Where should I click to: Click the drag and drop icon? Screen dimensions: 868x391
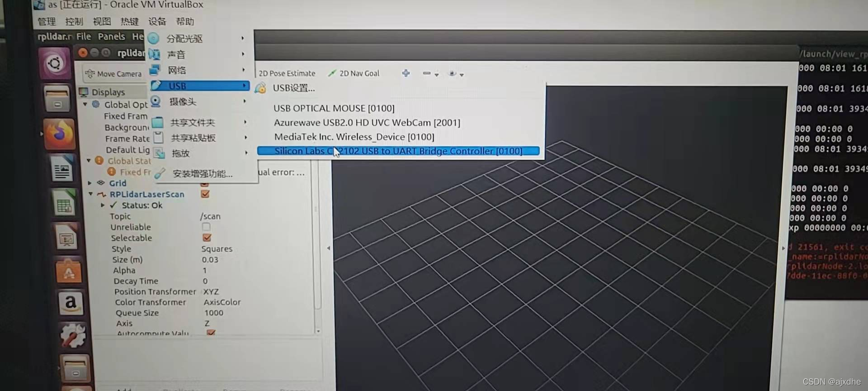159,153
